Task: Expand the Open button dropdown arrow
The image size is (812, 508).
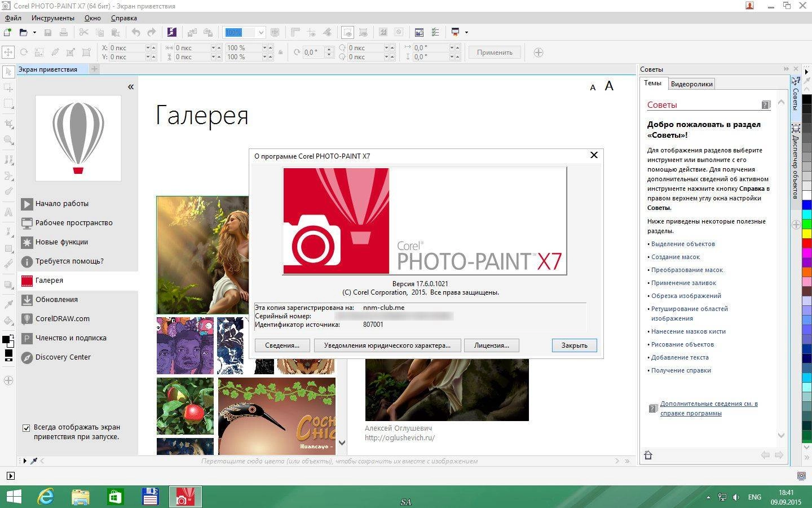Action: click(34, 32)
